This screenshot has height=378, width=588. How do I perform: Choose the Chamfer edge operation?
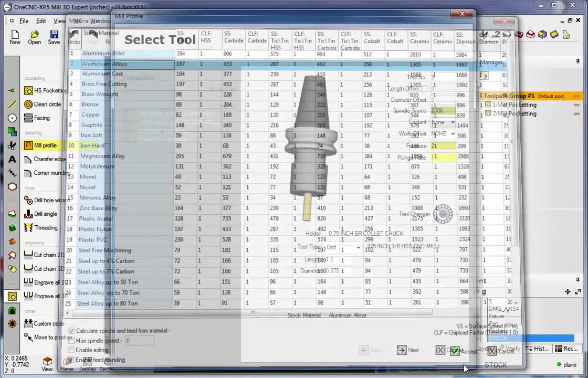point(45,159)
